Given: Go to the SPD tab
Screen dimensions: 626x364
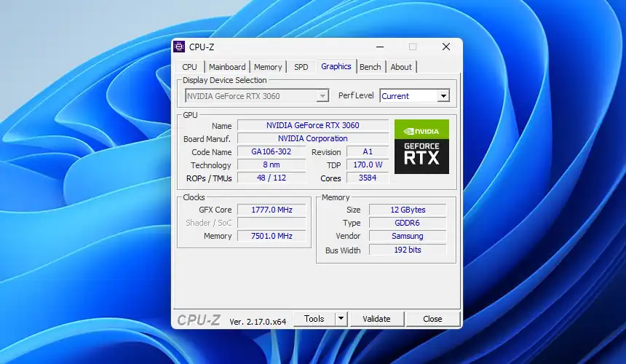Looking at the screenshot, I should tap(301, 67).
